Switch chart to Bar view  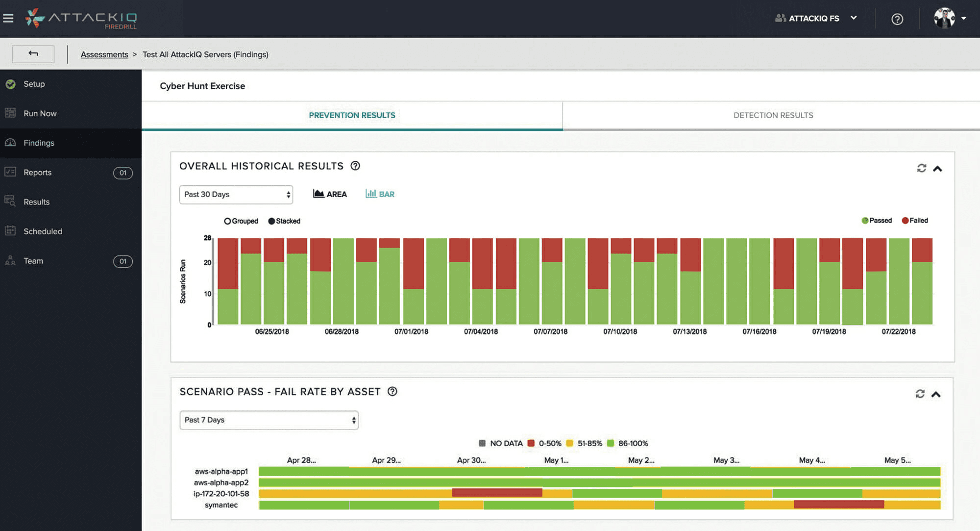(x=380, y=194)
